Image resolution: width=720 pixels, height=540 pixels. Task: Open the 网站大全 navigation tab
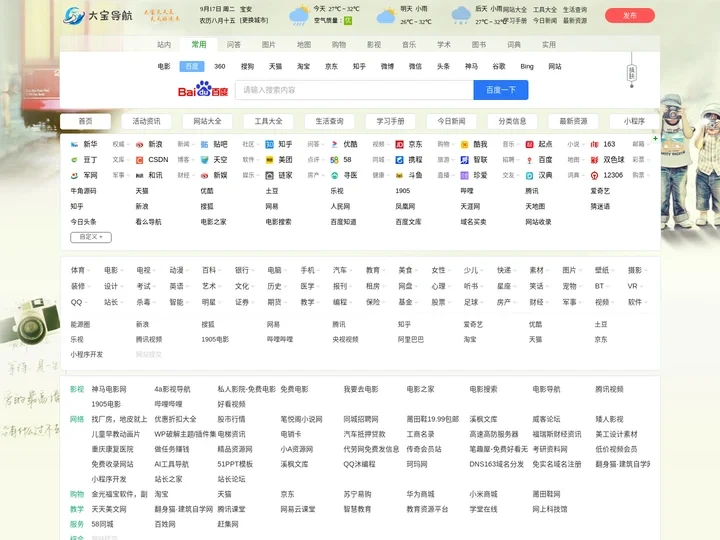pos(207,121)
